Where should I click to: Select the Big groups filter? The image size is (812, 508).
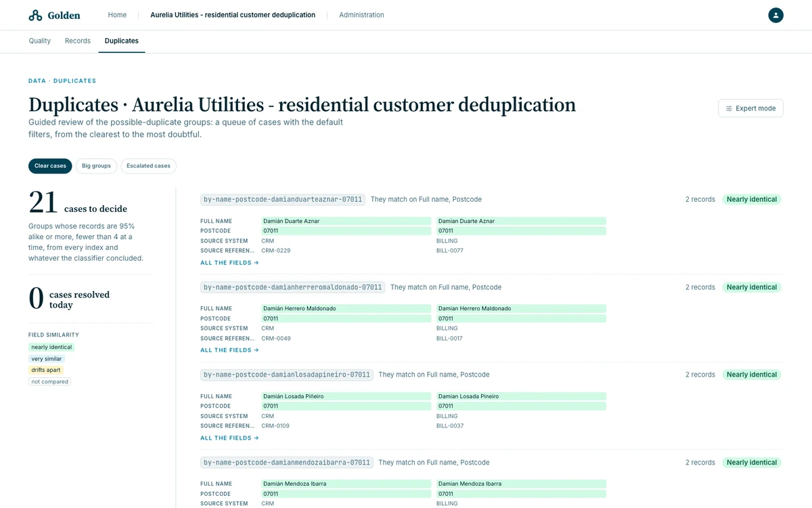pyautogui.click(x=96, y=166)
